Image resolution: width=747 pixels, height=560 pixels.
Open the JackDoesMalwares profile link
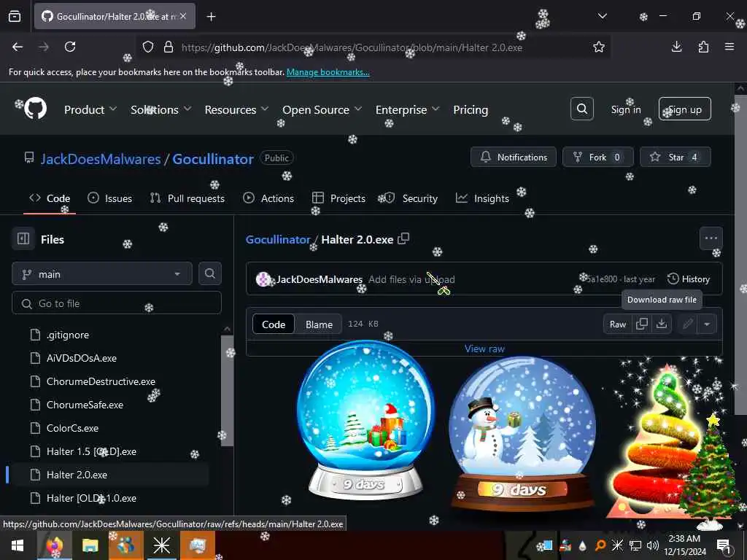pos(101,159)
